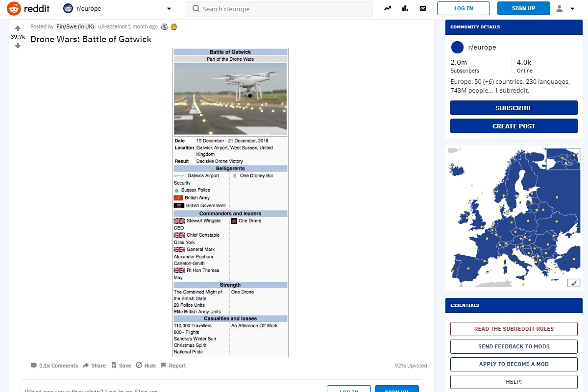Click the r/europe name in community details
The width and height of the screenshot is (588, 392).
pyautogui.click(x=482, y=48)
